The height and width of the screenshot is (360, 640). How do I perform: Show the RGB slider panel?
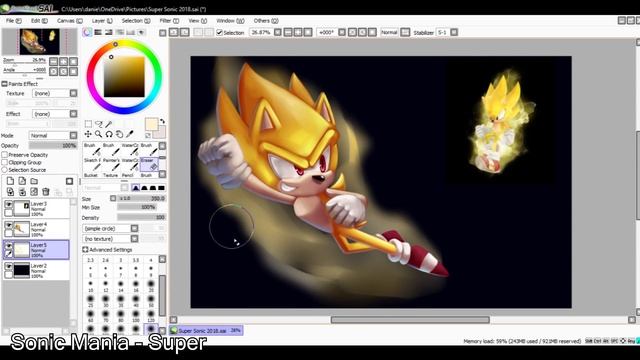(x=98, y=32)
